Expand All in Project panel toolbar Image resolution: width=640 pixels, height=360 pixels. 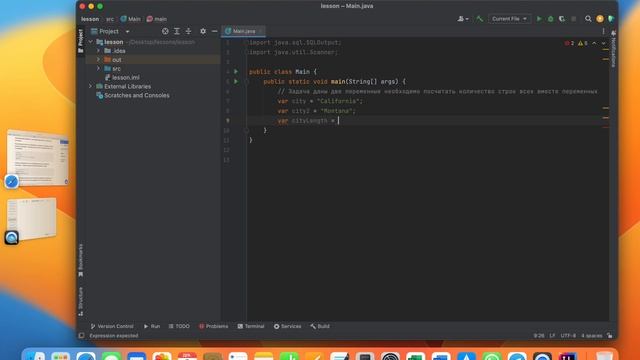click(x=177, y=31)
